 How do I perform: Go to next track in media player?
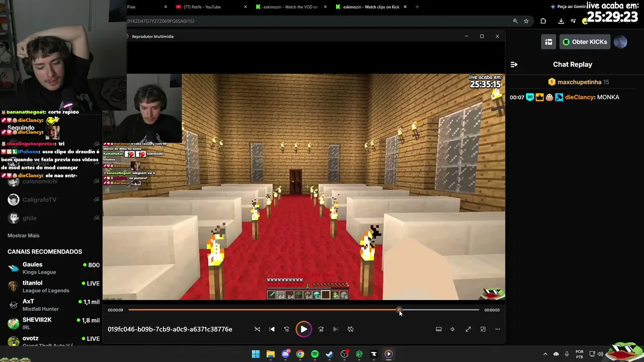tap(336, 329)
